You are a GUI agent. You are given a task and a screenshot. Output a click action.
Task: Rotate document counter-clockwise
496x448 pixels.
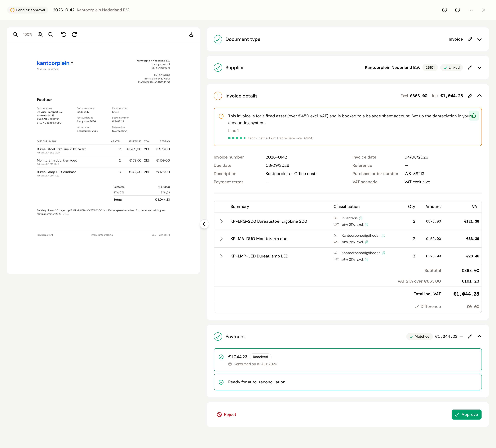[x=63, y=35]
